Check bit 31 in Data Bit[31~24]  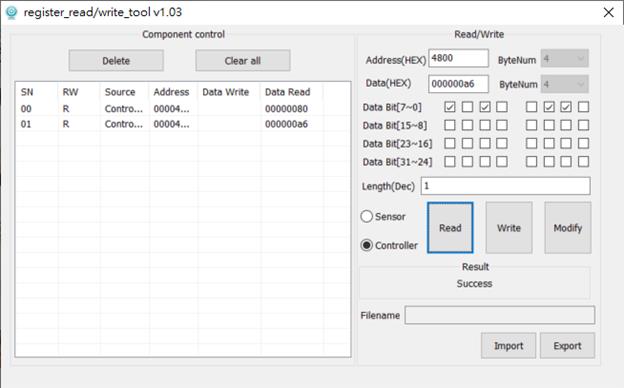click(450, 162)
